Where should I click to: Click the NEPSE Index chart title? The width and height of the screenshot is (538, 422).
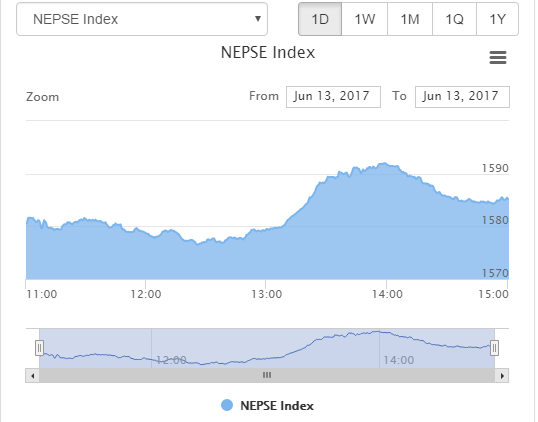click(268, 52)
